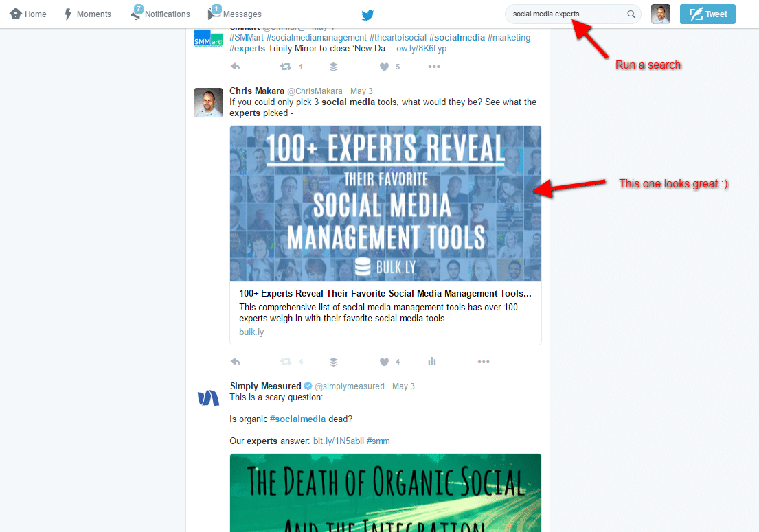Retweet the SMMart tweet
Viewport: 759px width, 532px height.
pyautogui.click(x=286, y=67)
